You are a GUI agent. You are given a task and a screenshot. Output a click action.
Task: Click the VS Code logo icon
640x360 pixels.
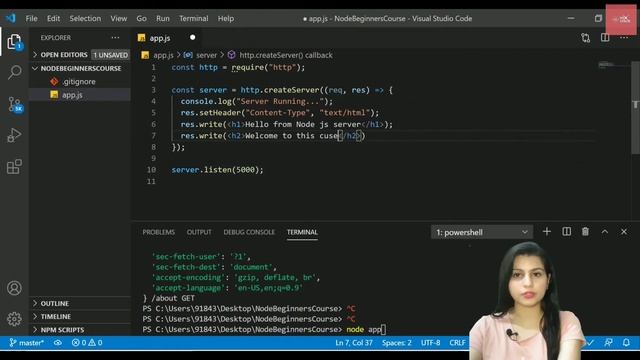11,18
